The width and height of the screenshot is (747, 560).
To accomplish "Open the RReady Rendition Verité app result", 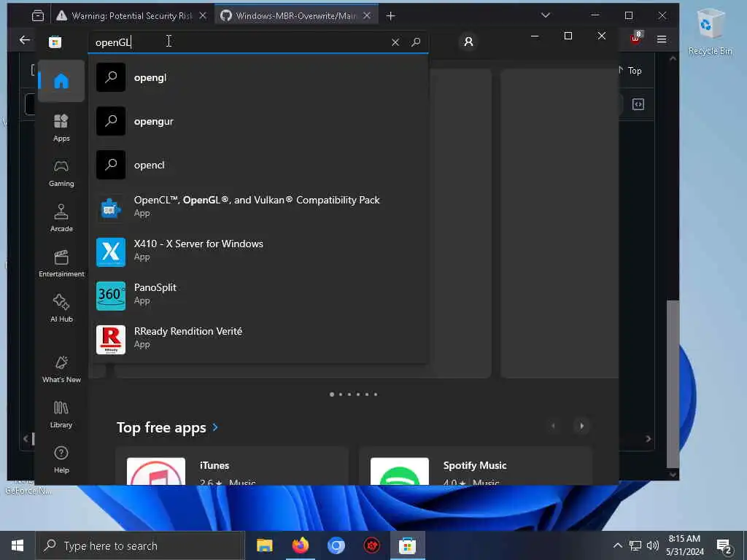I will pyautogui.click(x=260, y=340).
